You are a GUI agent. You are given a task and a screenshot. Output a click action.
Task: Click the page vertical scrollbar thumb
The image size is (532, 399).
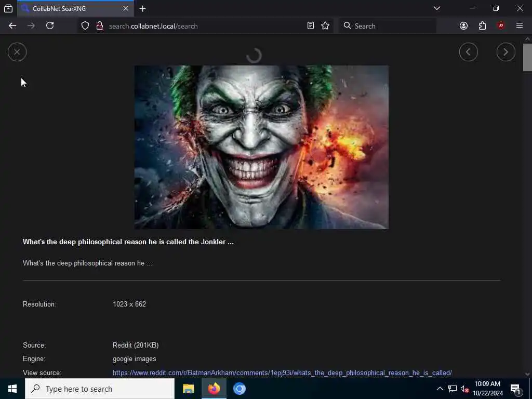click(x=527, y=57)
